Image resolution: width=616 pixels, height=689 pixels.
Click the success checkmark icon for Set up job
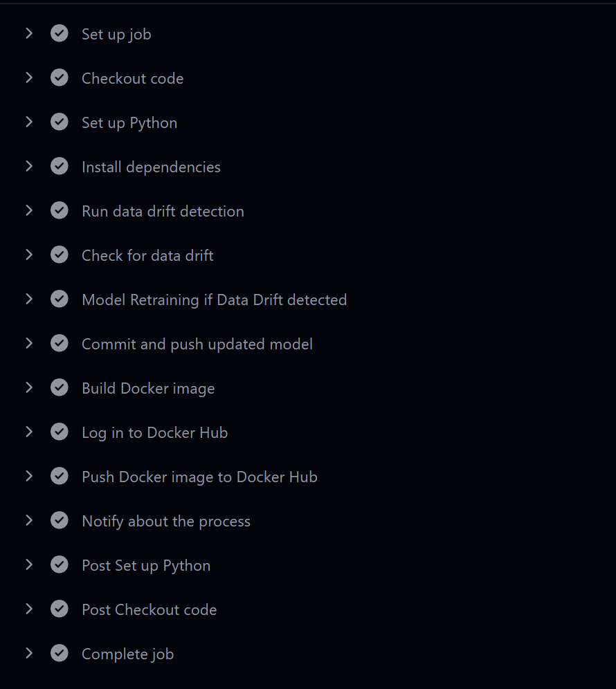pyautogui.click(x=60, y=33)
